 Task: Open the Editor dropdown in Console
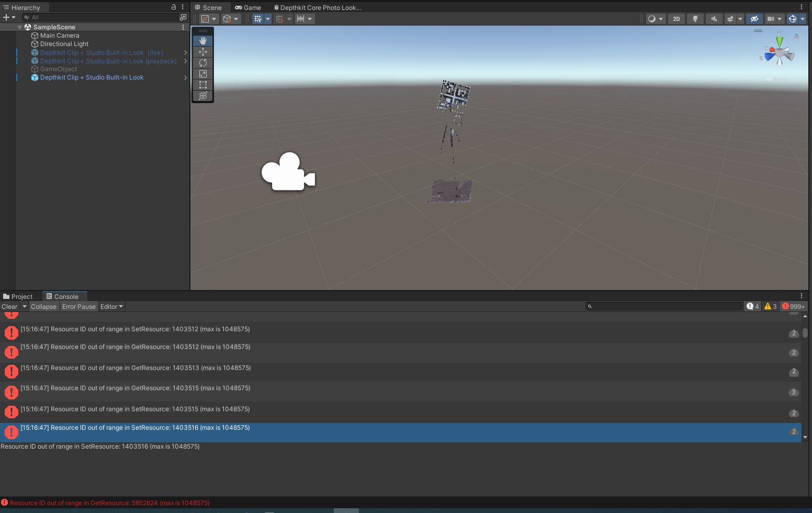pyautogui.click(x=111, y=307)
